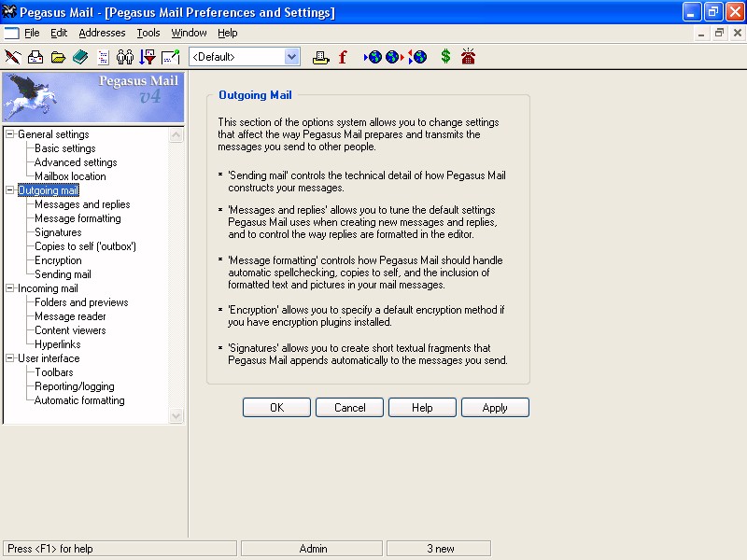Select Messages and replies tree item
Viewport: 747px width, 560px height.
(x=82, y=204)
